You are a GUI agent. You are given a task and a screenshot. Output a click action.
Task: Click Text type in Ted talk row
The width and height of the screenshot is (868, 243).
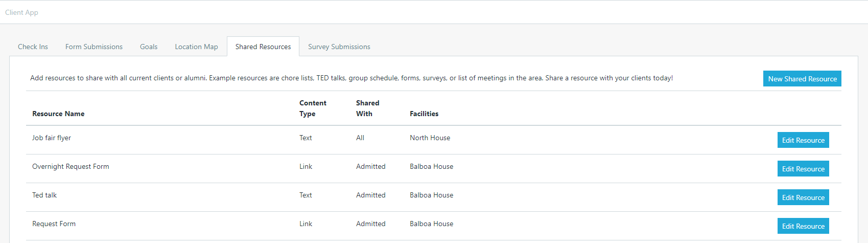click(306, 195)
